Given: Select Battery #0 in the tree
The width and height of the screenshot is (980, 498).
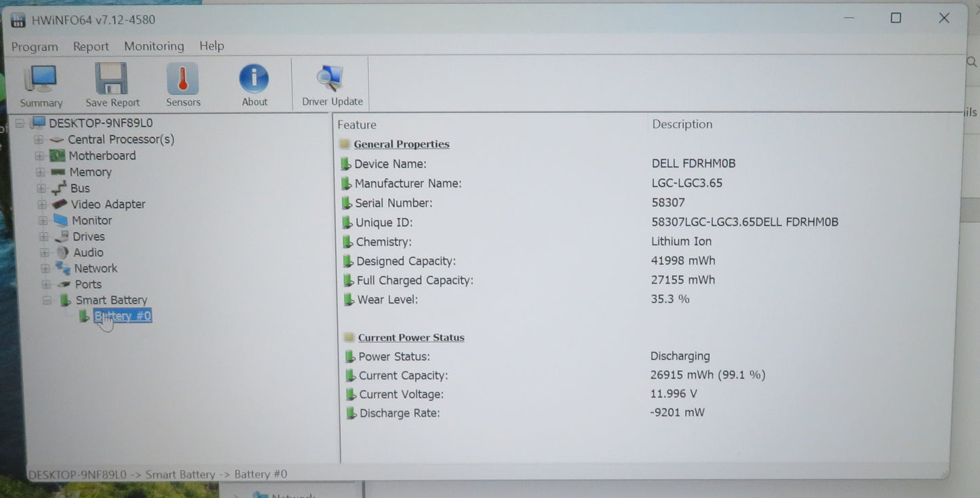Looking at the screenshot, I should (123, 315).
